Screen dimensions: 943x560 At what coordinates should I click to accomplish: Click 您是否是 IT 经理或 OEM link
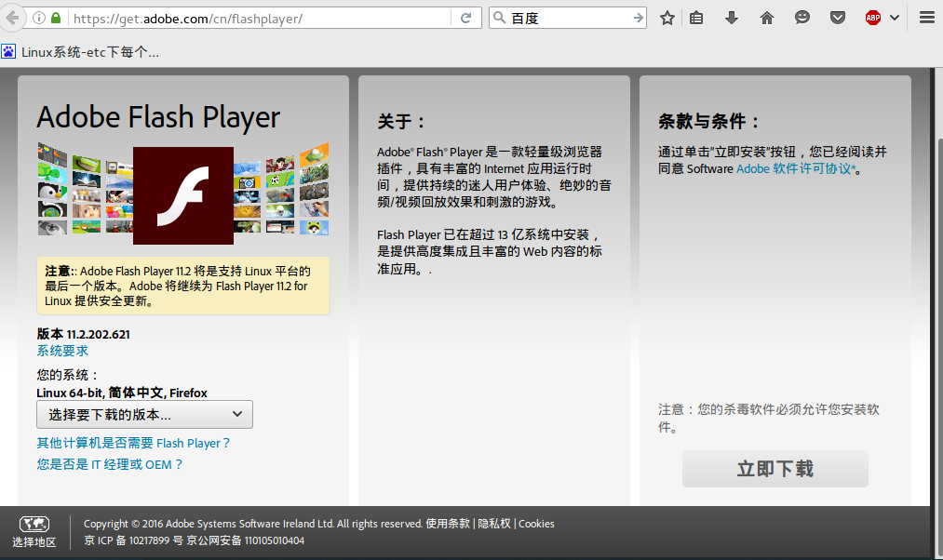coord(110,464)
